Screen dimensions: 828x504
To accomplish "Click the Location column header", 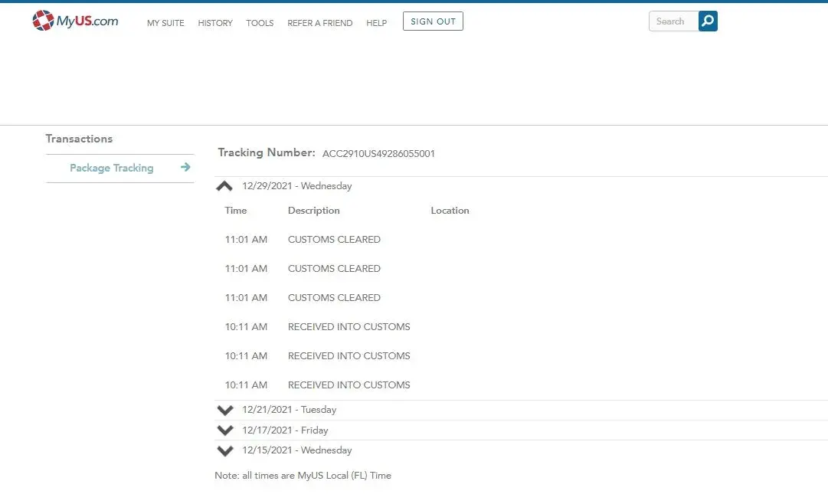I will pos(450,211).
